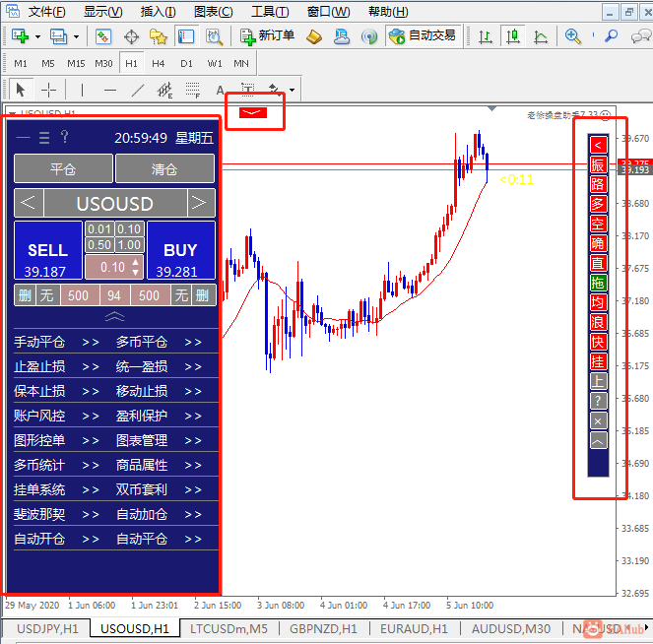Open profiles dropdown arrow
The image size is (653, 644).
(76, 37)
